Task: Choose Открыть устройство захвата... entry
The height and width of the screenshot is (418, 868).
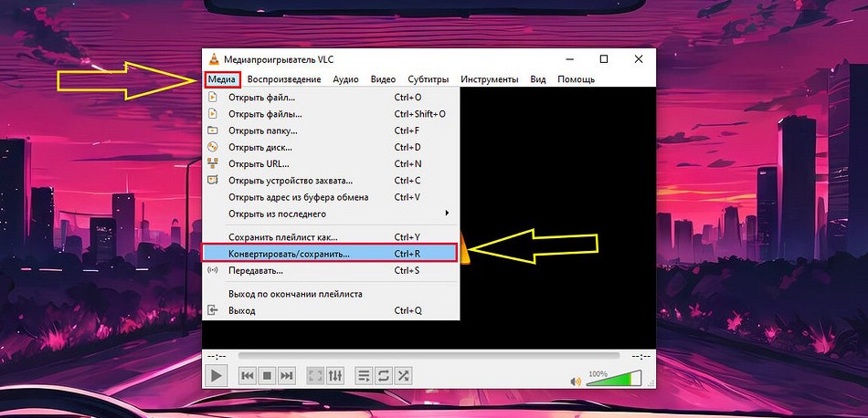Action: click(x=331, y=181)
